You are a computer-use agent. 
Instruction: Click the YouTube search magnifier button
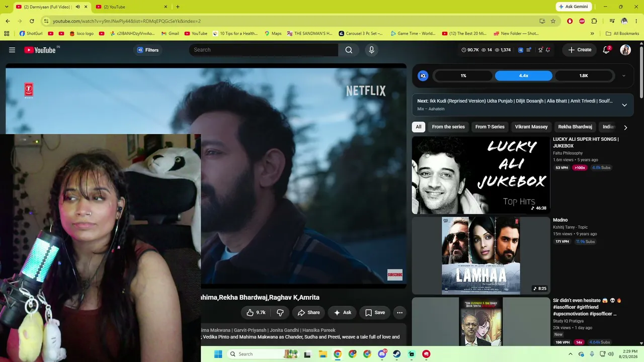(349, 50)
